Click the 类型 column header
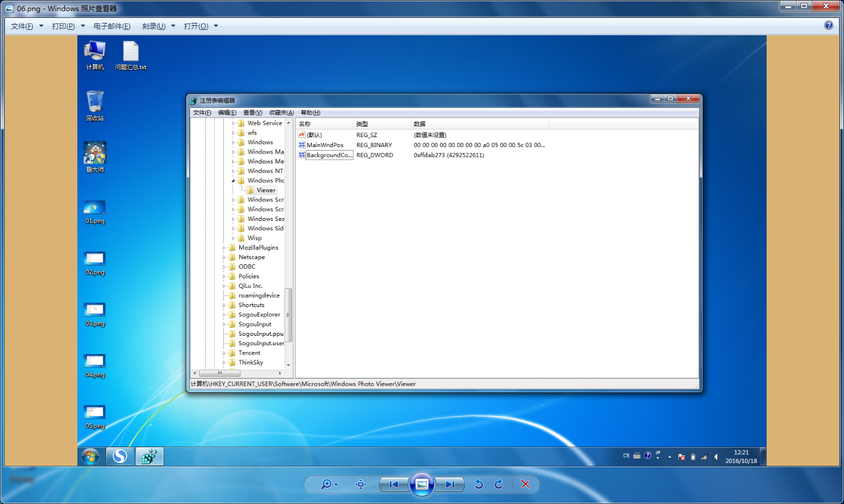844x504 pixels. [x=382, y=124]
